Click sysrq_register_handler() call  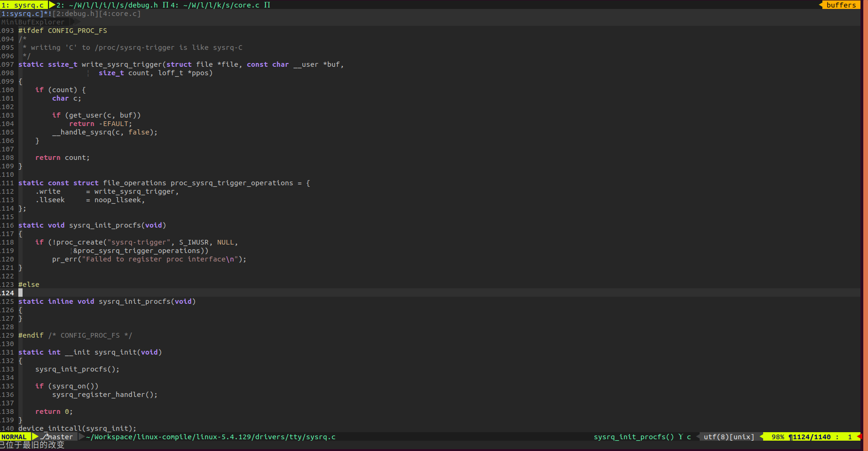tap(105, 395)
